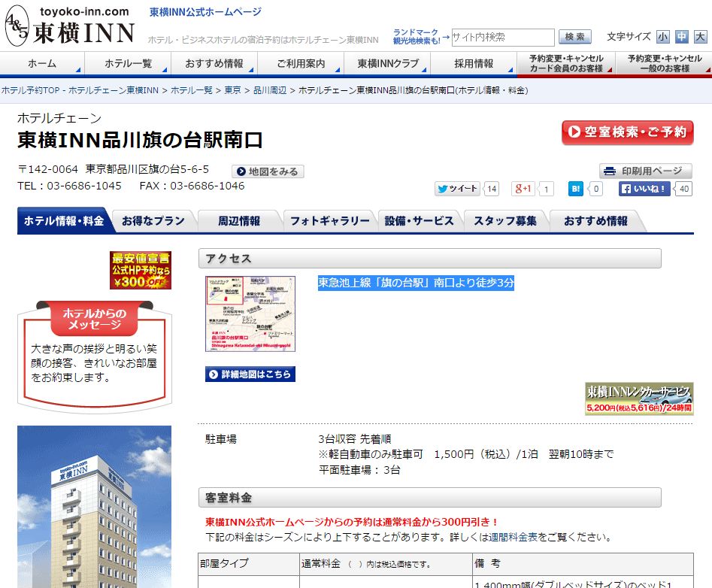
Task: Click the 詳細地図はこちら button
Action: (250, 374)
